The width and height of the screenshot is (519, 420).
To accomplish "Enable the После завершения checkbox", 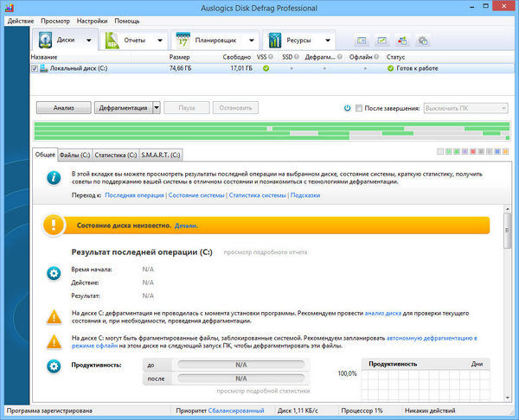I will [x=359, y=108].
